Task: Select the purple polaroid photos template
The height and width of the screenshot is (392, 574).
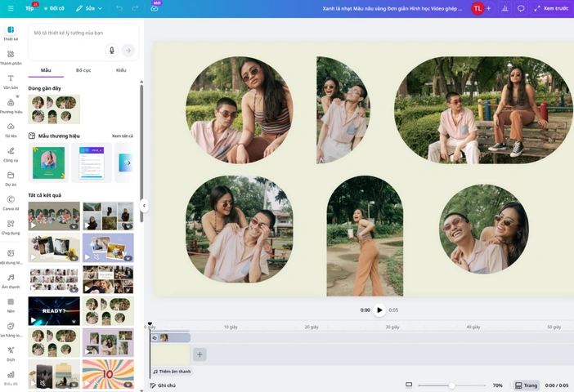Action: pos(108,247)
